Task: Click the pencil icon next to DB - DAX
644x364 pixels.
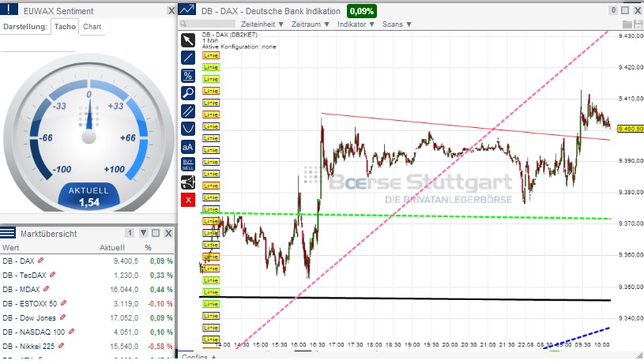Action: 40,261
